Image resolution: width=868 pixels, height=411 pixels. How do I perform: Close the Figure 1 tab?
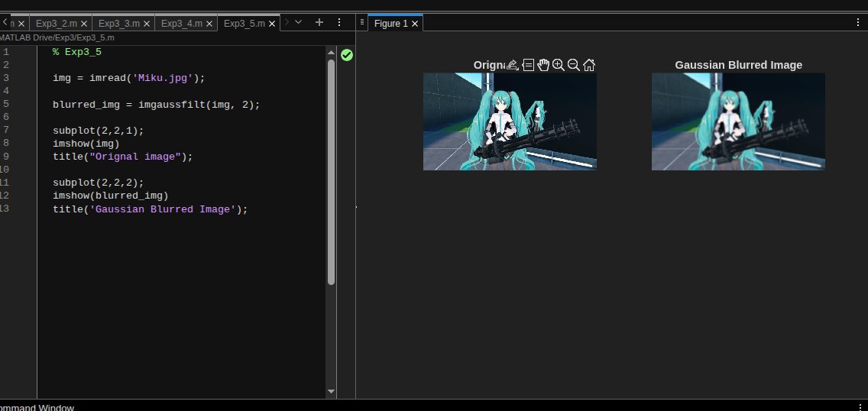click(415, 24)
